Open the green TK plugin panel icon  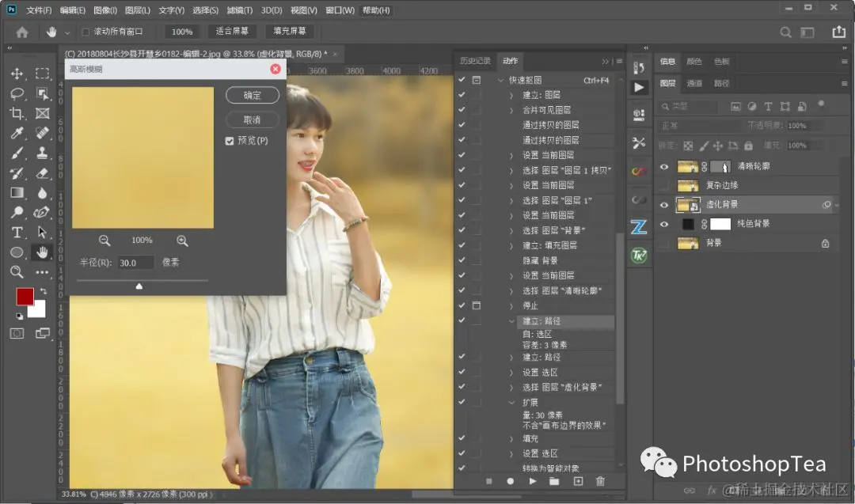[639, 255]
